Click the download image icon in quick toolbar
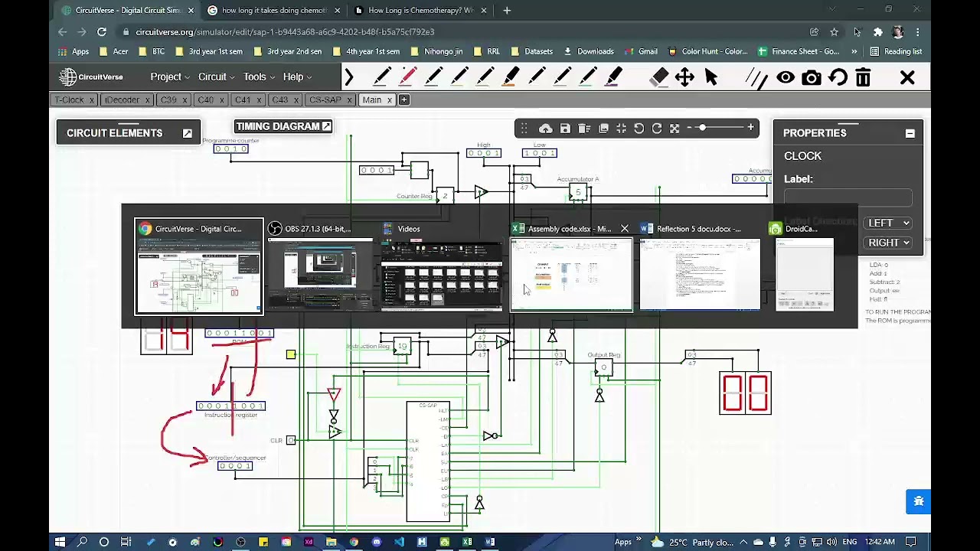 [x=603, y=129]
